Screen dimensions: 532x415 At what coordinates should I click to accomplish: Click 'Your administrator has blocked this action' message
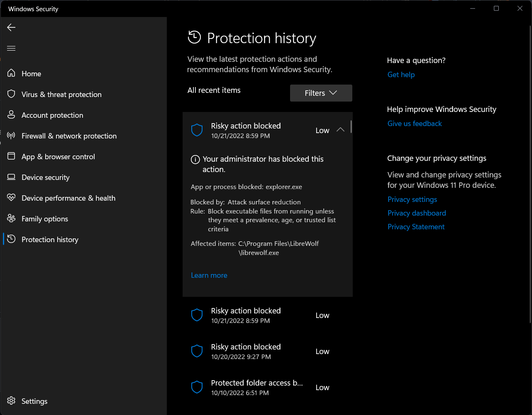tap(263, 164)
